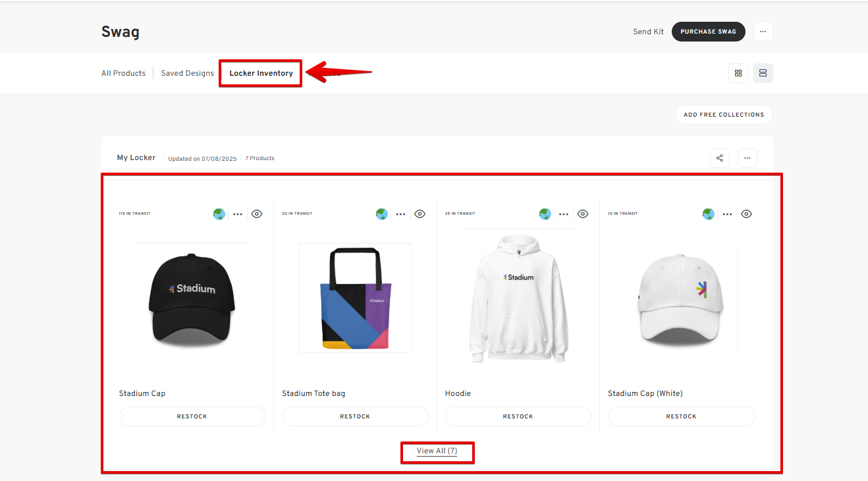Click globe icon on Stadium Cap card

pyautogui.click(x=219, y=214)
